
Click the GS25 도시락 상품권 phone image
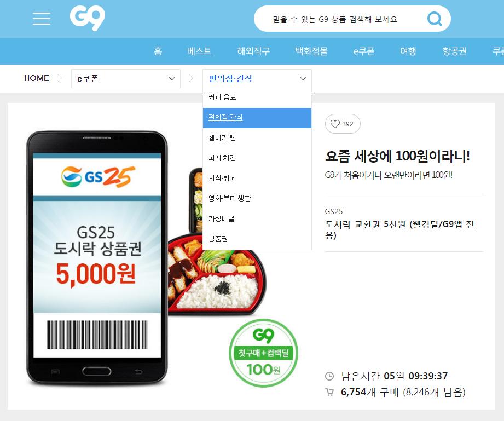pyautogui.click(x=97, y=259)
